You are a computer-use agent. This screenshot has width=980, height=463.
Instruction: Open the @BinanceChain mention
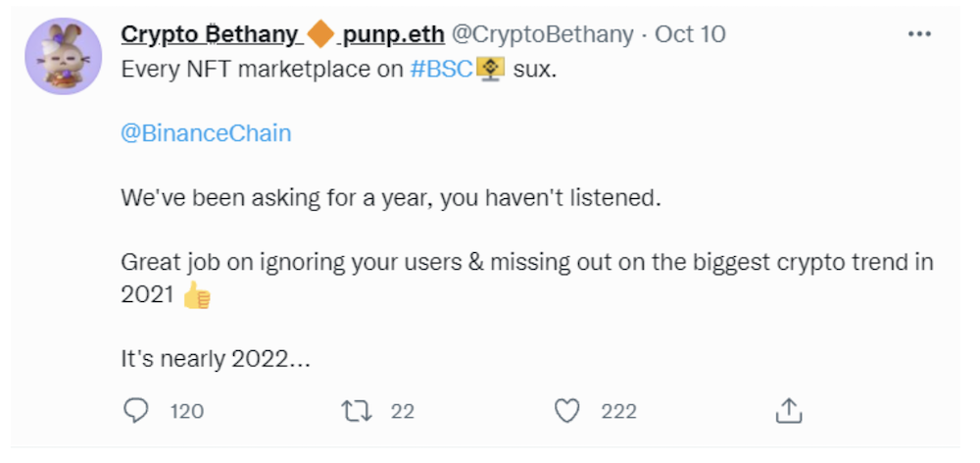point(206,133)
